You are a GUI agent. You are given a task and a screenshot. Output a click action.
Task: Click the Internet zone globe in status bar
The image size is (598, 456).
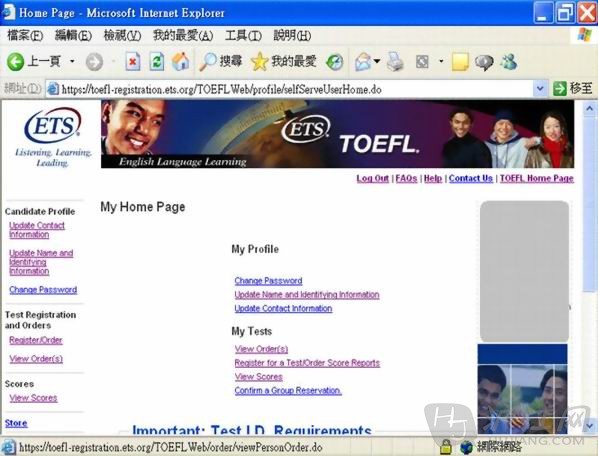(466, 447)
